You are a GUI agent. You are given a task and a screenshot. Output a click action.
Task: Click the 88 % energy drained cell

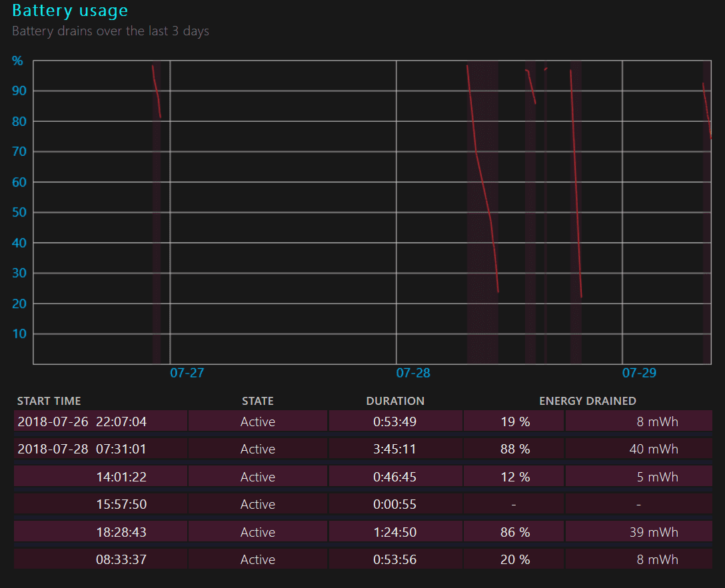pyautogui.click(x=514, y=449)
